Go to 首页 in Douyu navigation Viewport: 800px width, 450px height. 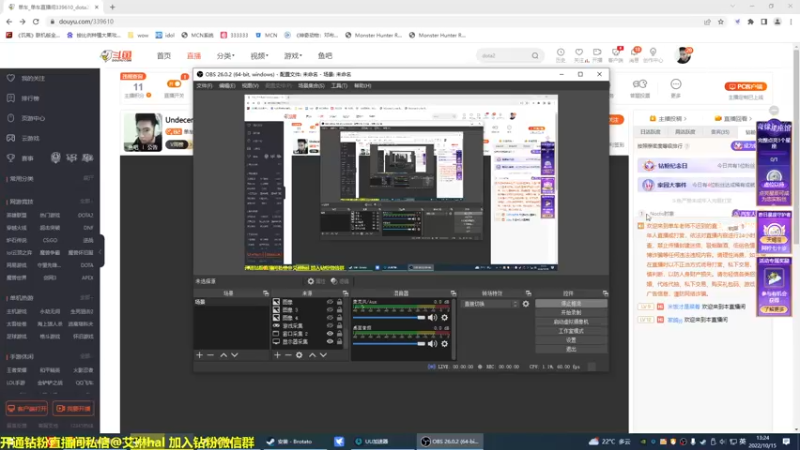tap(164, 56)
